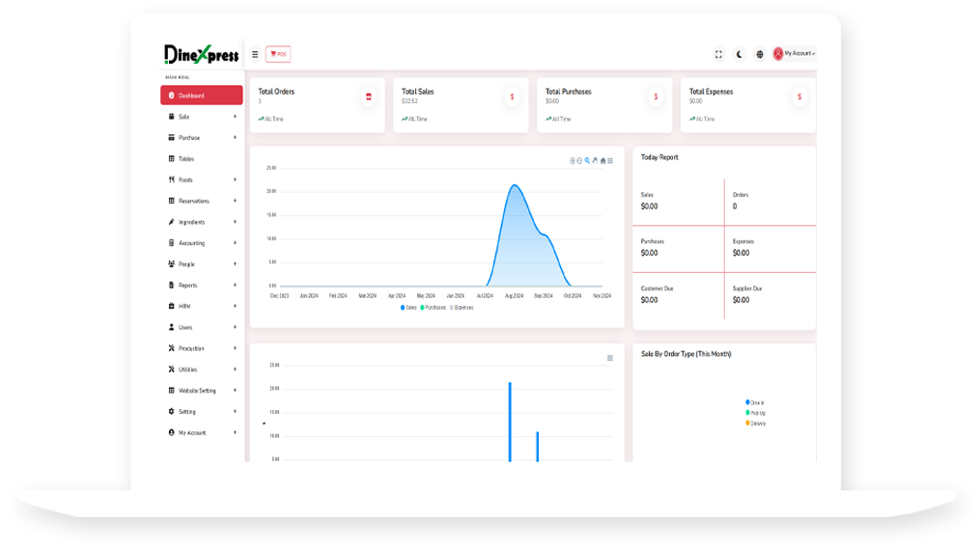Image resolution: width=980 pixels, height=549 pixels.
Task: Enter fullscreen mode via header icon
Action: point(717,54)
